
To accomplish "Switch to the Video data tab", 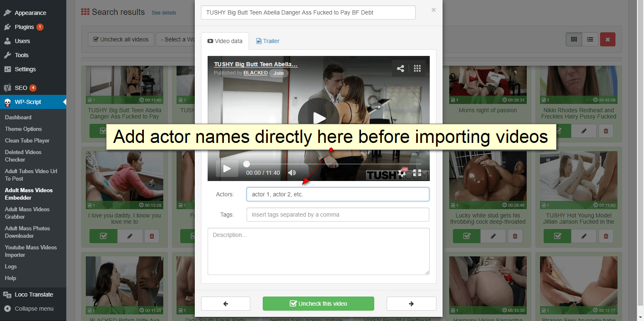I will [225, 41].
